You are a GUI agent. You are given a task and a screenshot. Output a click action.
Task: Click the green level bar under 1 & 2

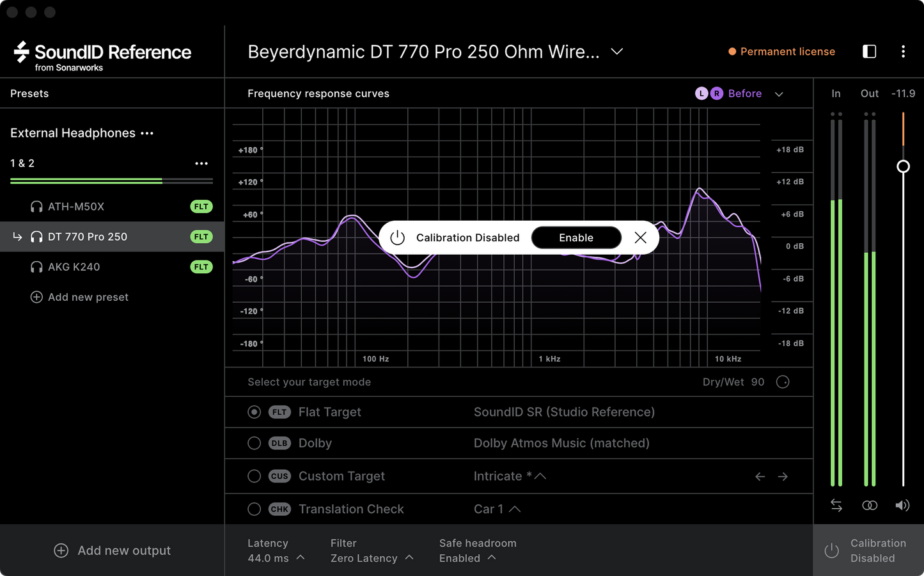(111, 182)
